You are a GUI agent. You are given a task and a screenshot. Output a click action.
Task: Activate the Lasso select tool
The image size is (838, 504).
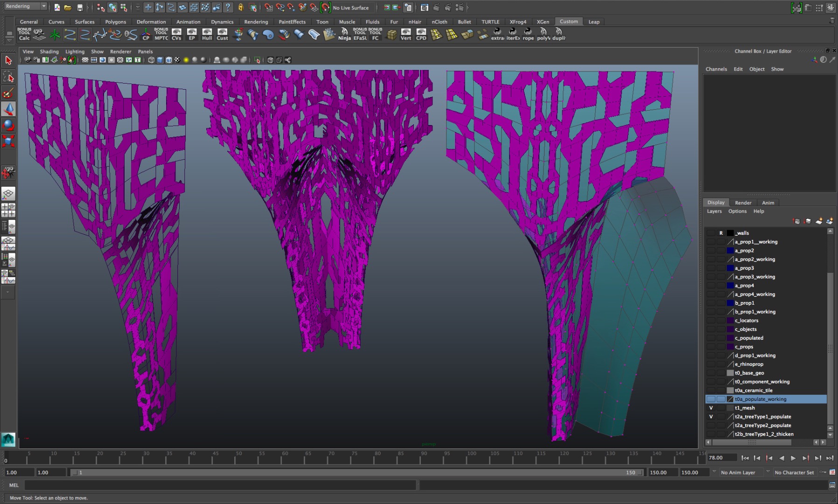tap(8, 77)
